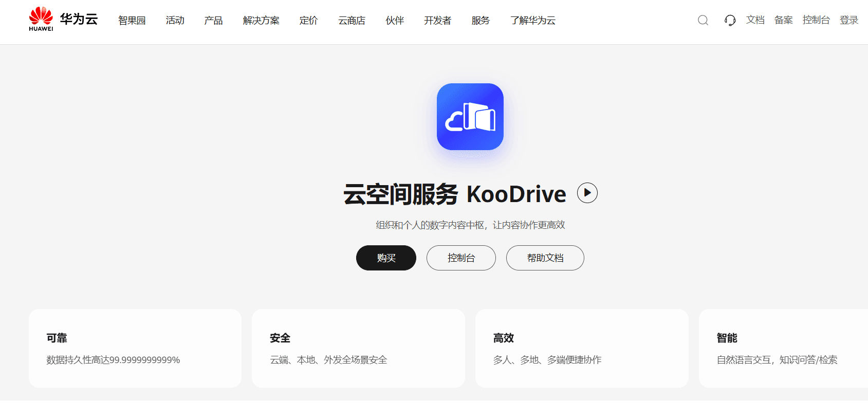This screenshot has width=868, height=416.
Task: Select the 高效 feature card
Action: click(582, 348)
